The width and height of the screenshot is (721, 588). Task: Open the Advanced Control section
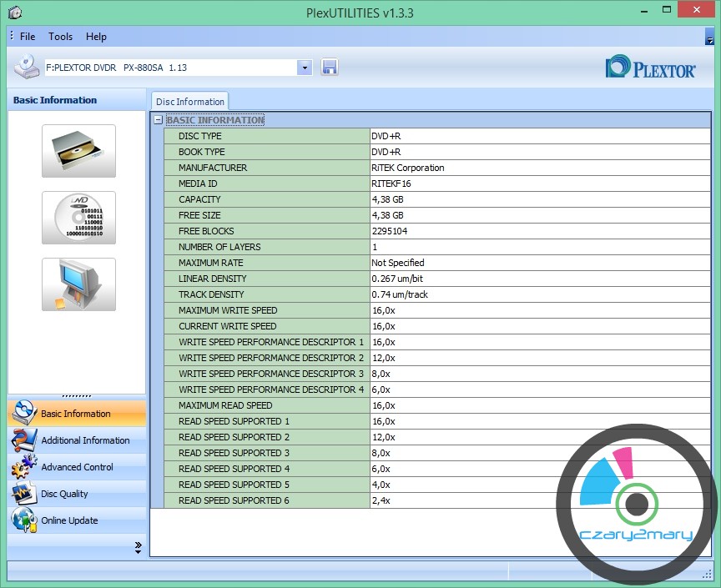(76, 467)
